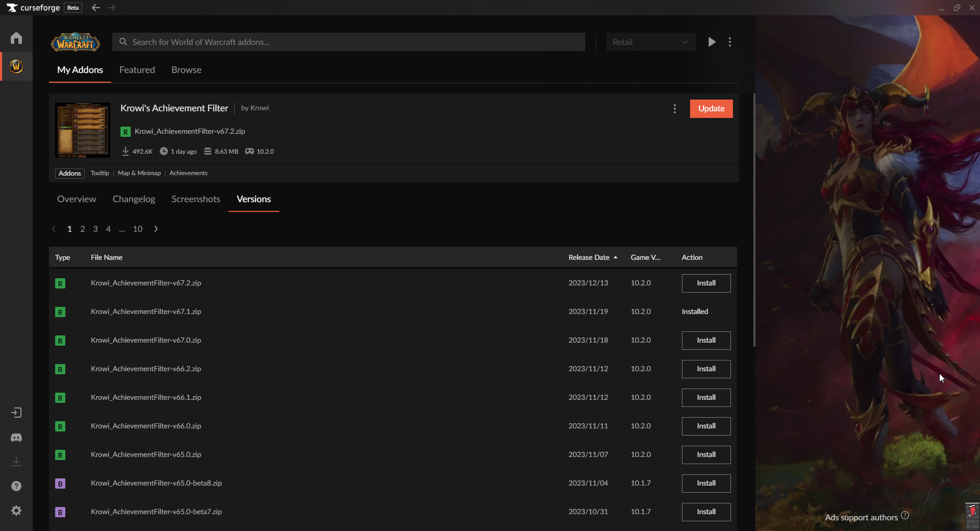980x531 pixels.
Task: Go to next versions page chevron
Action: (x=156, y=229)
